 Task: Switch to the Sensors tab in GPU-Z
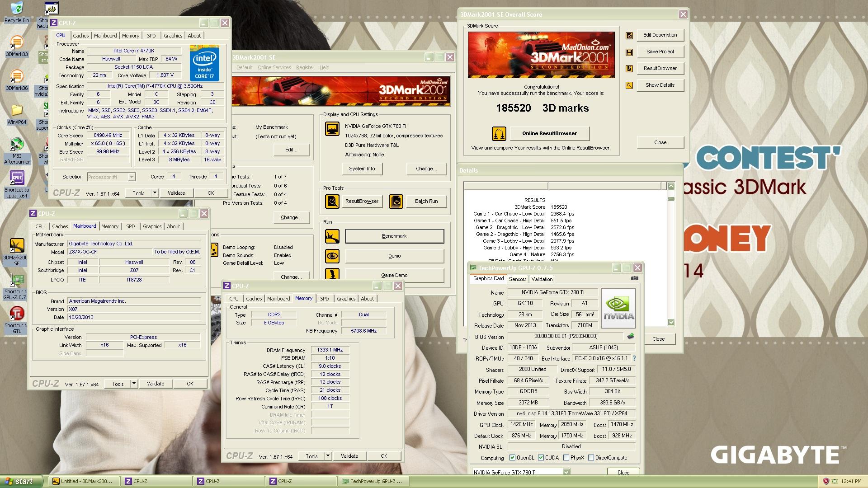tap(517, 279)
